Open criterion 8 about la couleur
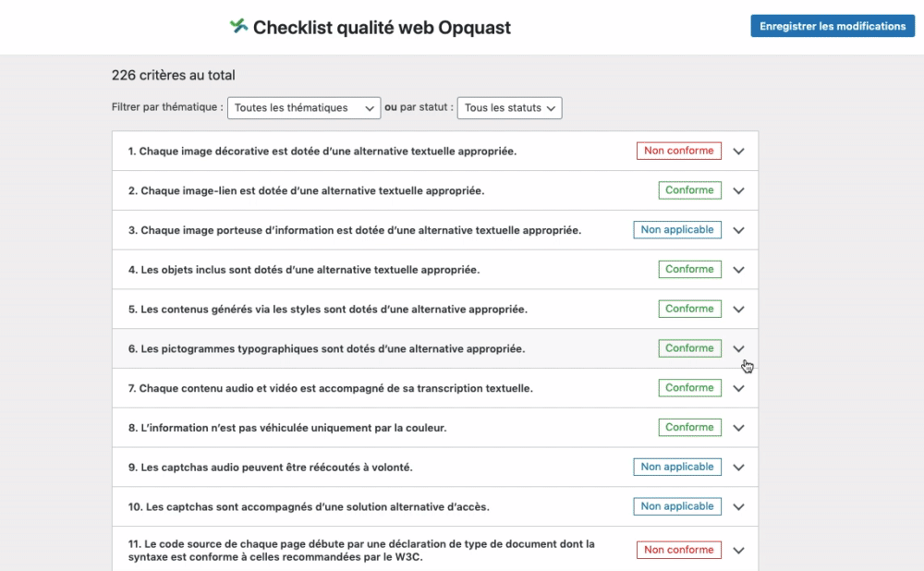This screenshot has height=571, width=924. 435,427
